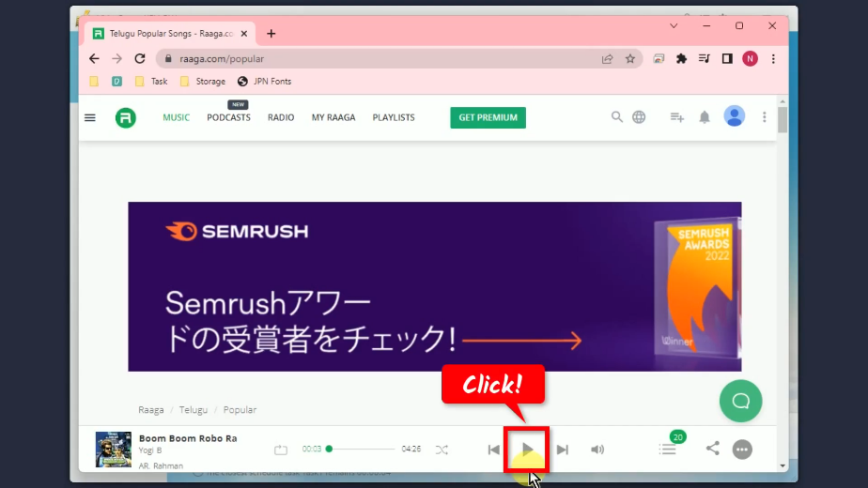Click the song progress slider
This screenshot has height=488, width=868.
[361, 449]
